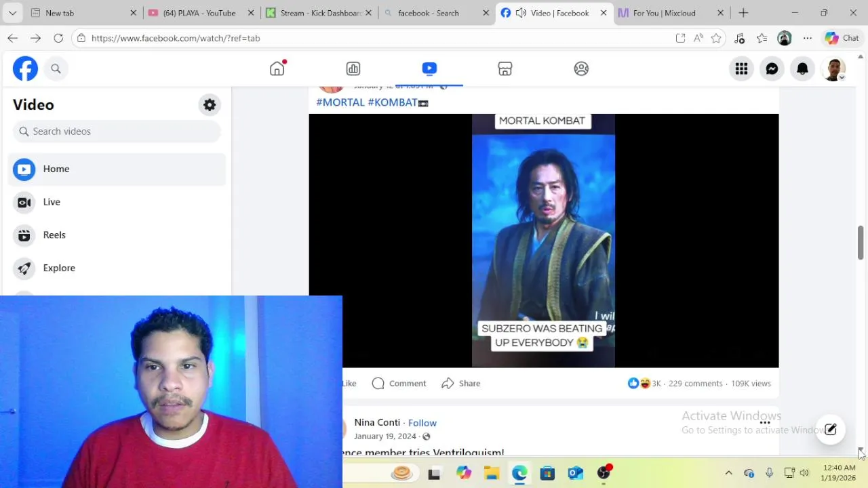View site information icon in address bar
The image size is (868, 488).
(81, 39)
